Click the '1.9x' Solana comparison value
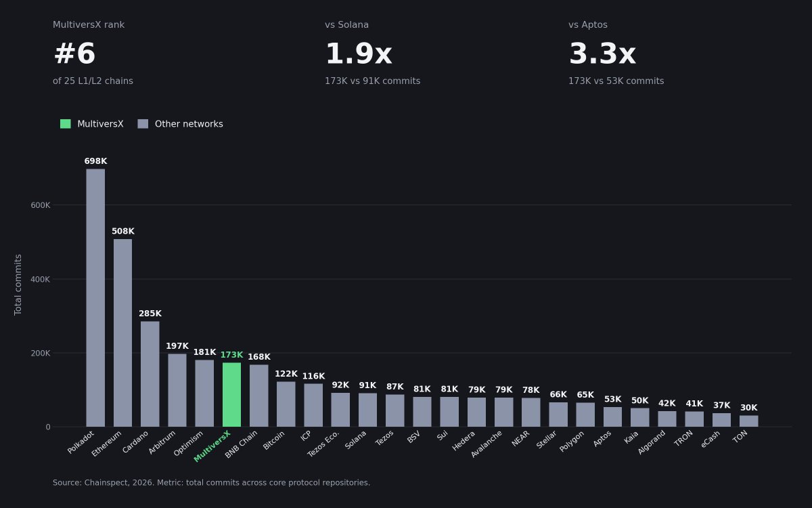 click(359, 54)
